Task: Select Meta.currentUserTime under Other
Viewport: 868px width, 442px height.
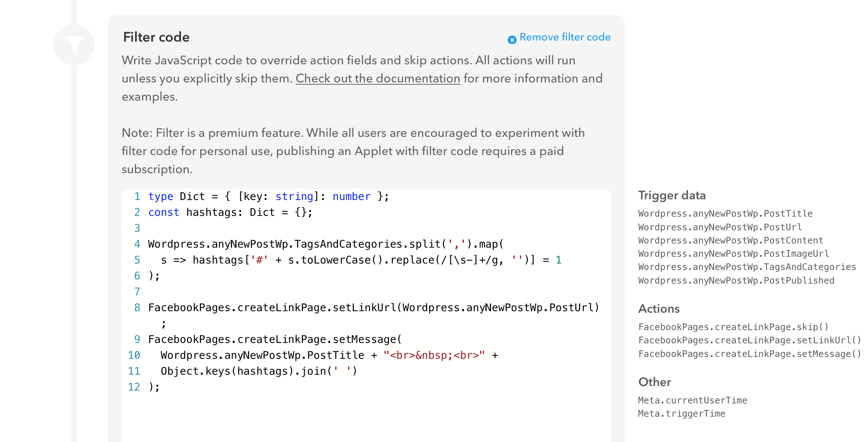Action: point(692,400)
